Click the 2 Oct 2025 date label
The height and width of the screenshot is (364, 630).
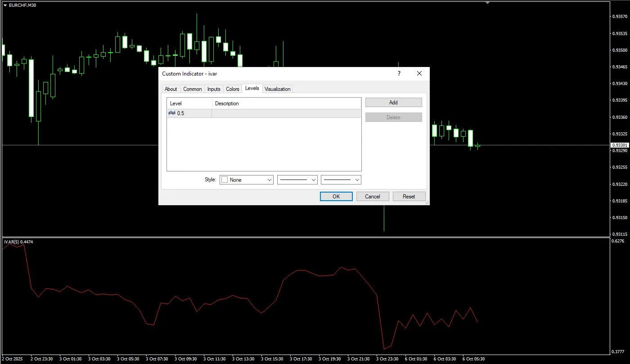pyautogui.click(x=12, y=359)
